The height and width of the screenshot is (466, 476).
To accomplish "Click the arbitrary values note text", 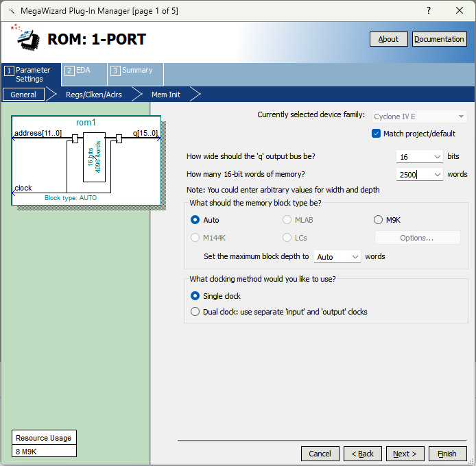I will (283, 190).
